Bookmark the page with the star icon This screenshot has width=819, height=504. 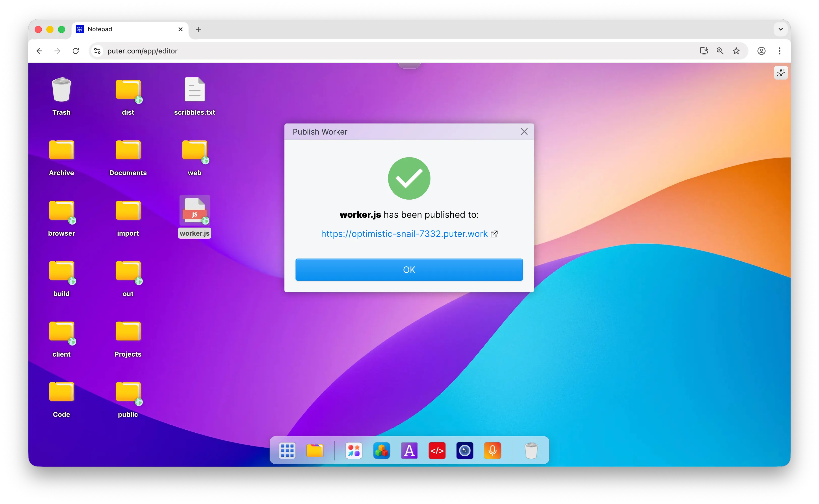736,51
